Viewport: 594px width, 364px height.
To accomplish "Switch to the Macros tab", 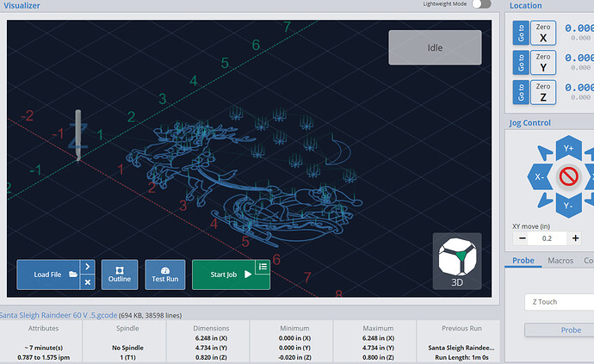I will pos(560,261).
